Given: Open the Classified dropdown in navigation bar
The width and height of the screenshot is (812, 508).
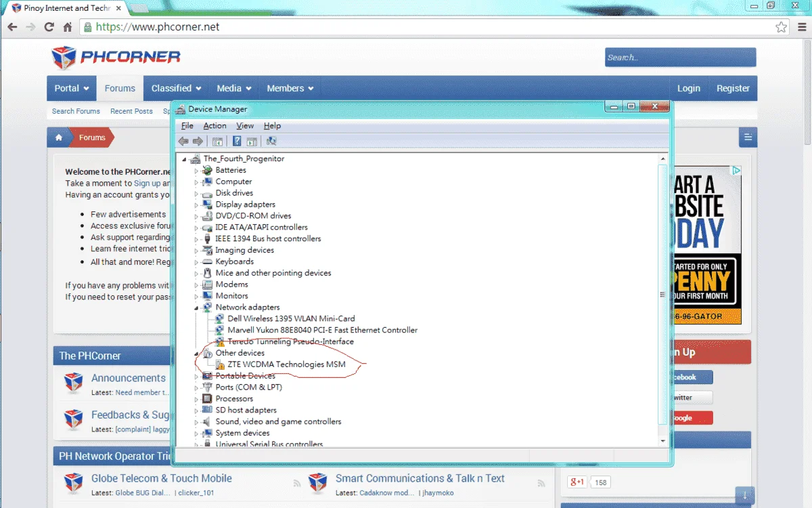Looking at the screenshot, I should (x=176, y=88).
